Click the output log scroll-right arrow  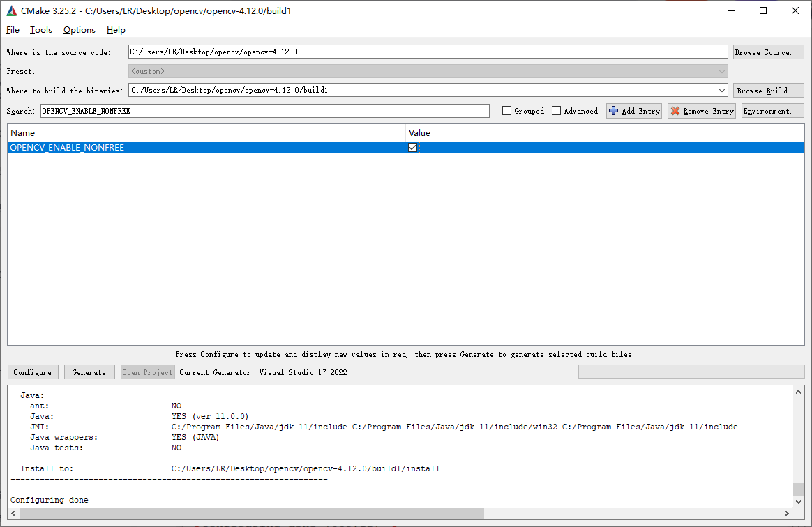pyautogui.click(x=787, y=514)
